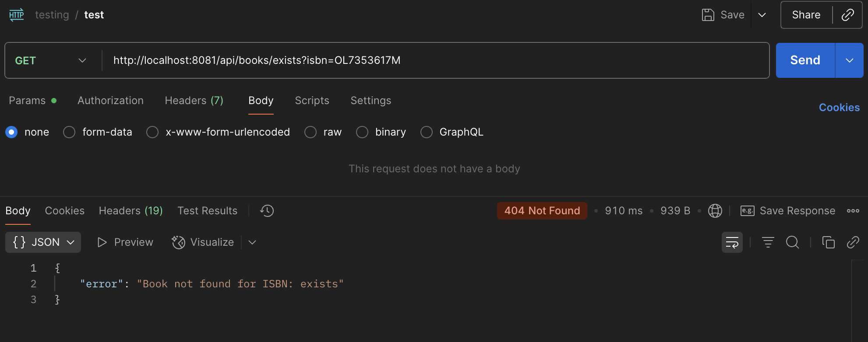Switch to the Authorization tab
Screen dimensions: 868x342
(110, 101)
